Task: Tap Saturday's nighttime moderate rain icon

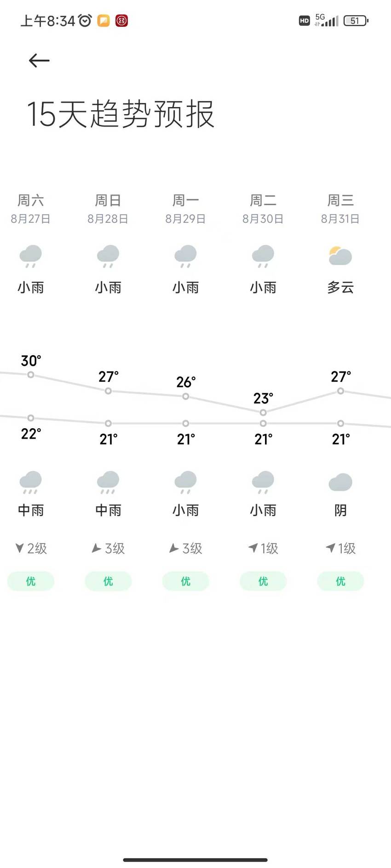Action: pos(31,482)
